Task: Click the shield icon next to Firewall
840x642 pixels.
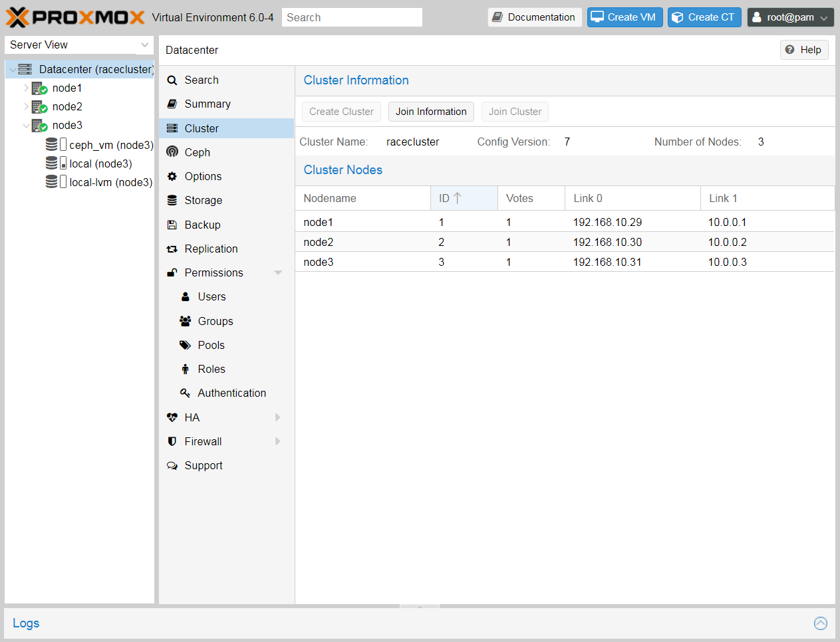Action: click(172, 441)
